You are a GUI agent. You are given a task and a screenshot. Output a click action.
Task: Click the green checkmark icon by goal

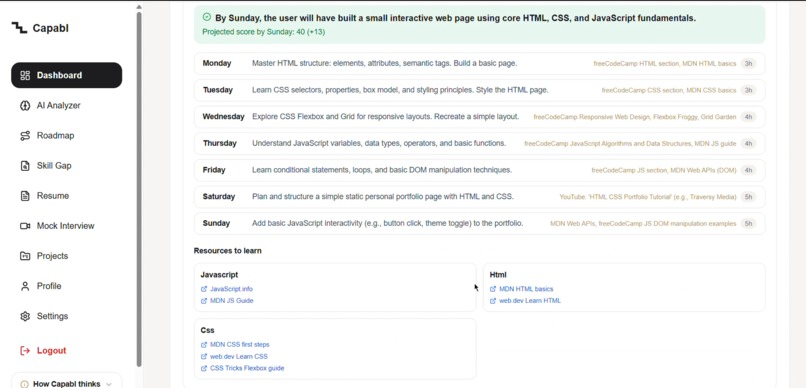[207, 17]
